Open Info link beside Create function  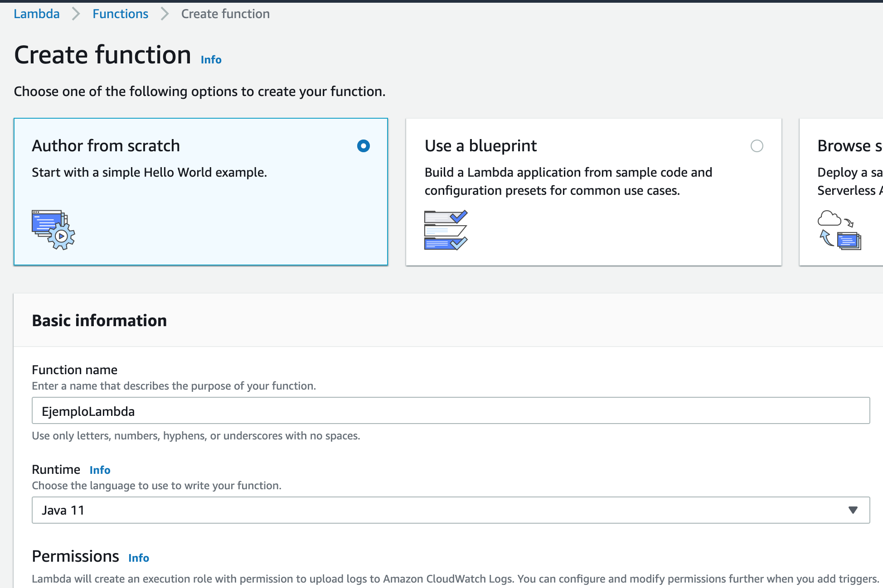(x=211, y=60)
